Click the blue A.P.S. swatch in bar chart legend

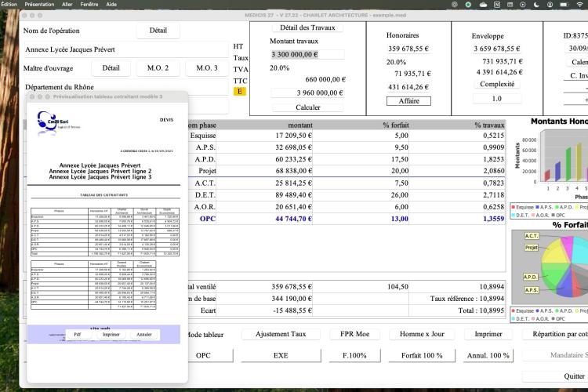[x=538, y=207]
